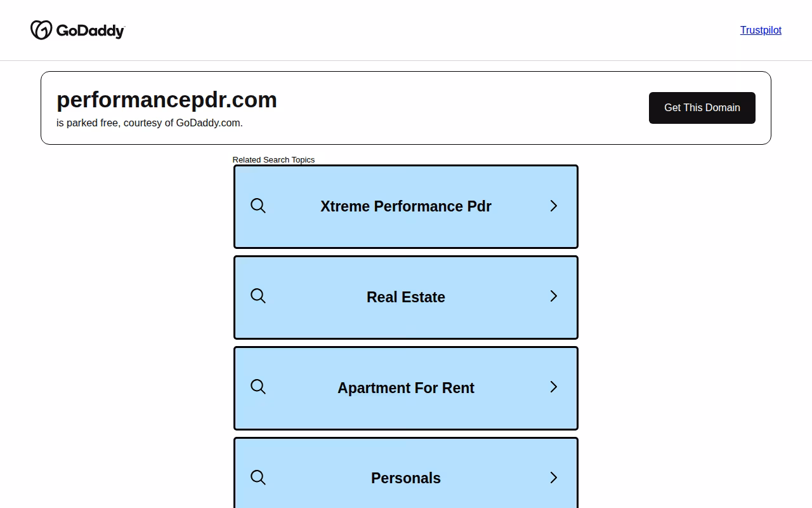The height and width of the screenshot is (508, 812).
Task: Open the Xtreme Performance Pdr topic text
Action: point(406,206)
